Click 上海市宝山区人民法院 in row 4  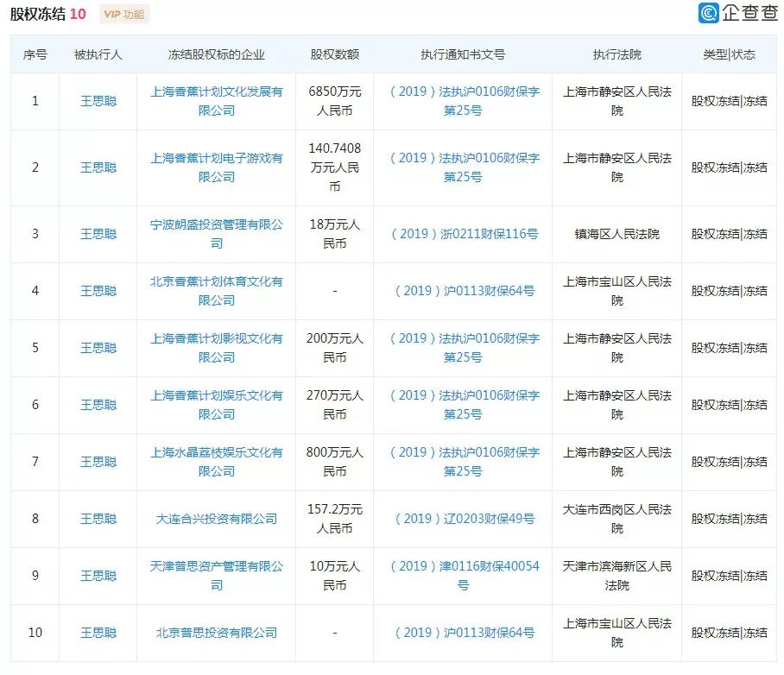[x=617, y=291]
